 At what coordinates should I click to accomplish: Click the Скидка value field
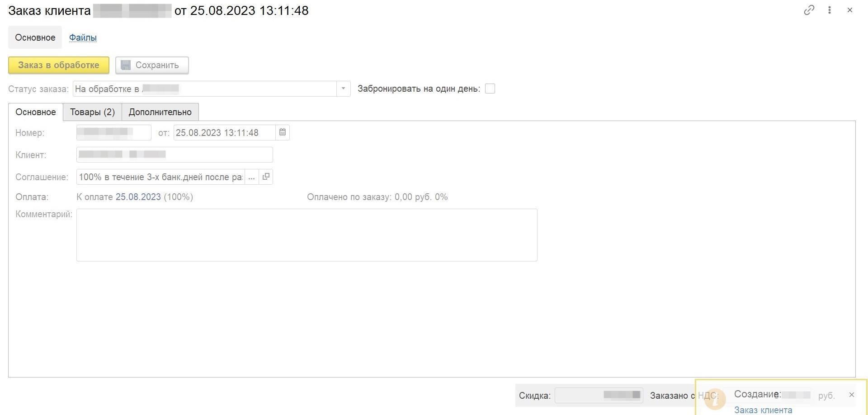pos(599,395)
